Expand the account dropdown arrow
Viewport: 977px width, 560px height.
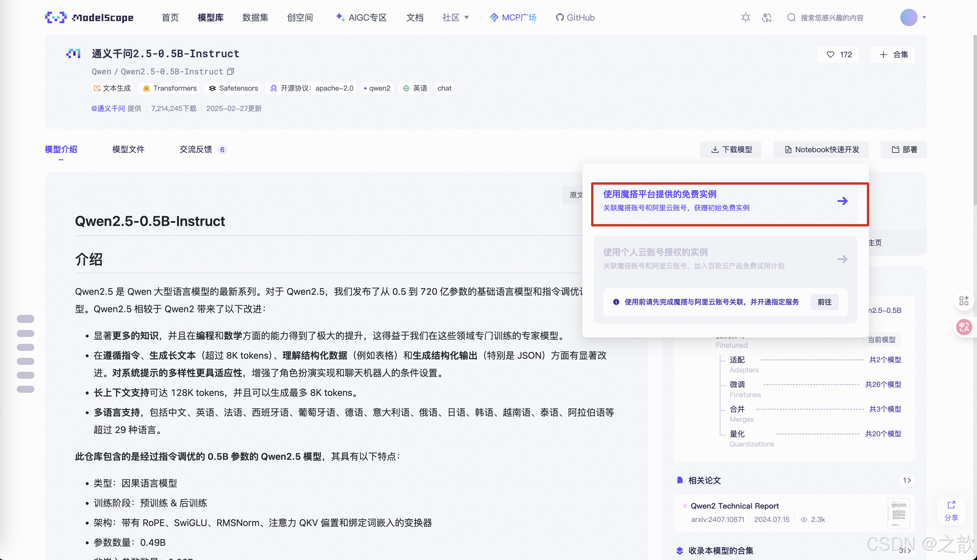coord(924,17)
